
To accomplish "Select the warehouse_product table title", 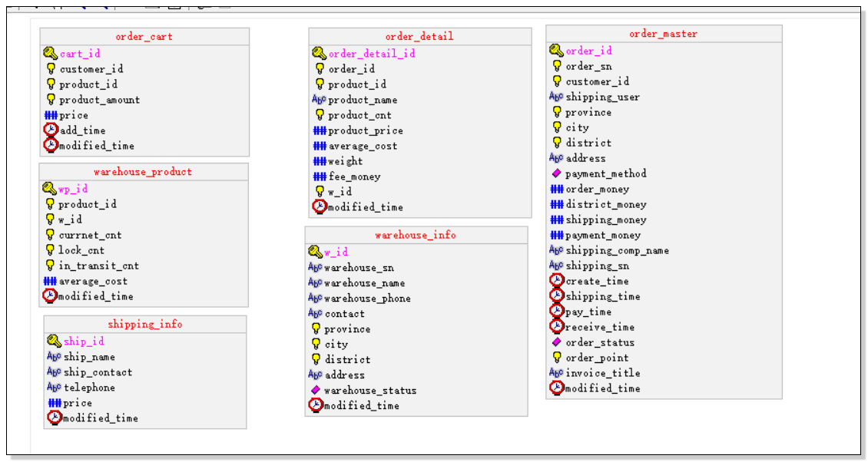I will (143, 171).
